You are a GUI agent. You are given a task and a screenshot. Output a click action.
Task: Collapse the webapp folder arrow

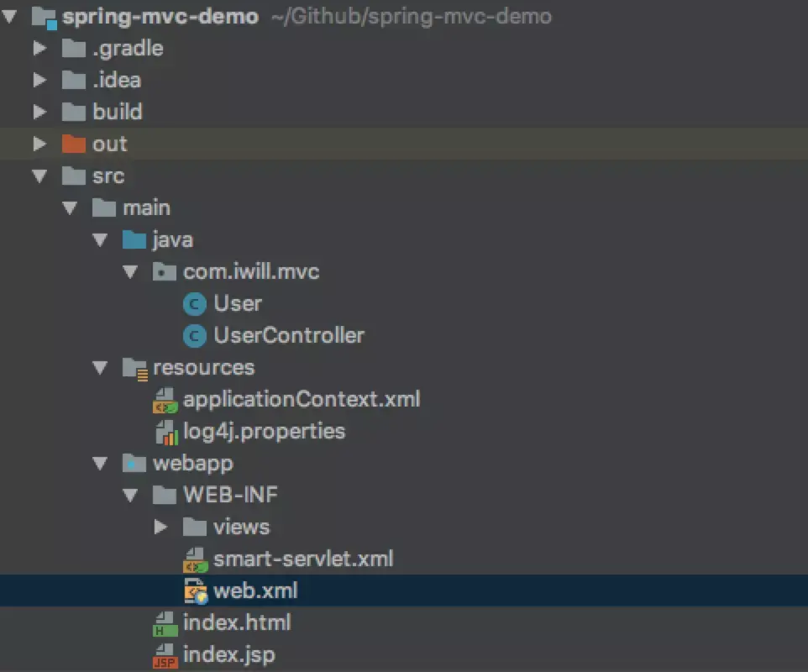point(101,464)
